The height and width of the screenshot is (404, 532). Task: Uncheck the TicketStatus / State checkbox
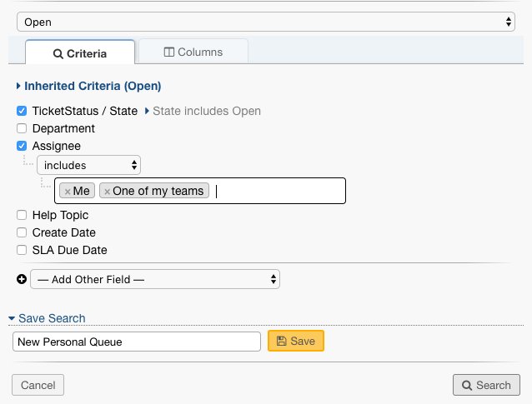pos(22,111)
